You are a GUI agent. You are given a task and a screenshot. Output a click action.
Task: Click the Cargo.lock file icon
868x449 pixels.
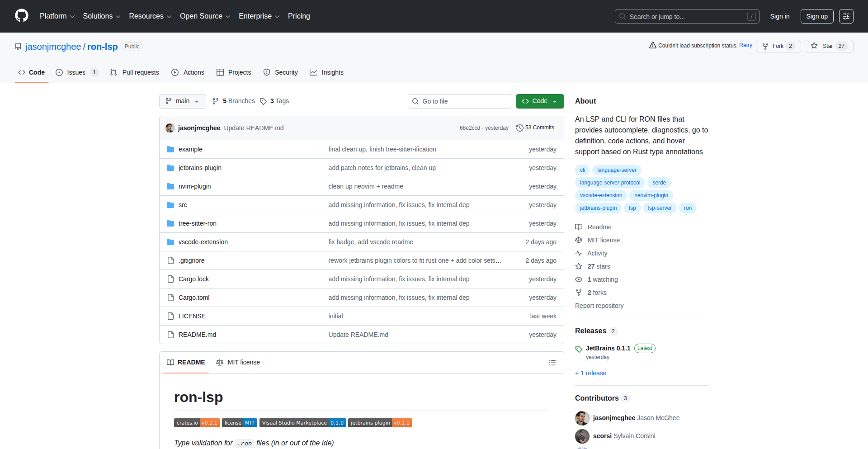pyautogui.click(x=170, y=279)
